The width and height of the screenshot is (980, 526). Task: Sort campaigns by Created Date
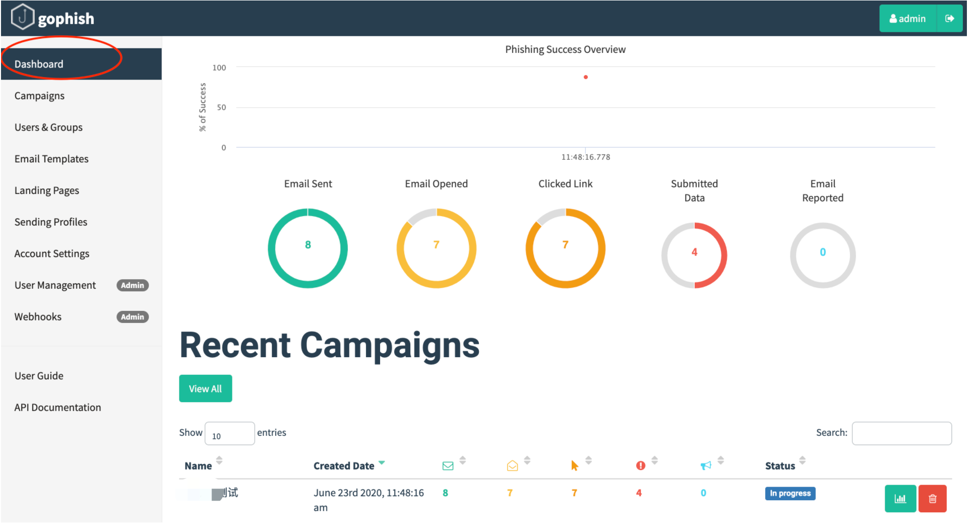tap(344, 466)
